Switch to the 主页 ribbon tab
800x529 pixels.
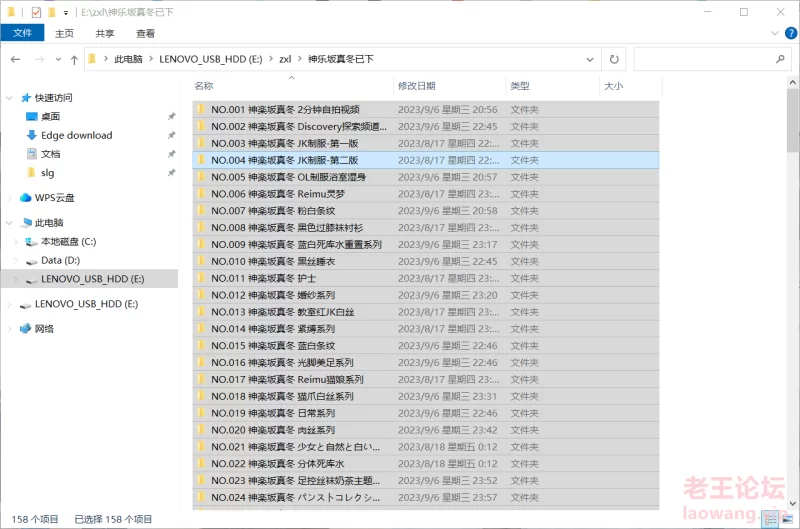(64, 33)
